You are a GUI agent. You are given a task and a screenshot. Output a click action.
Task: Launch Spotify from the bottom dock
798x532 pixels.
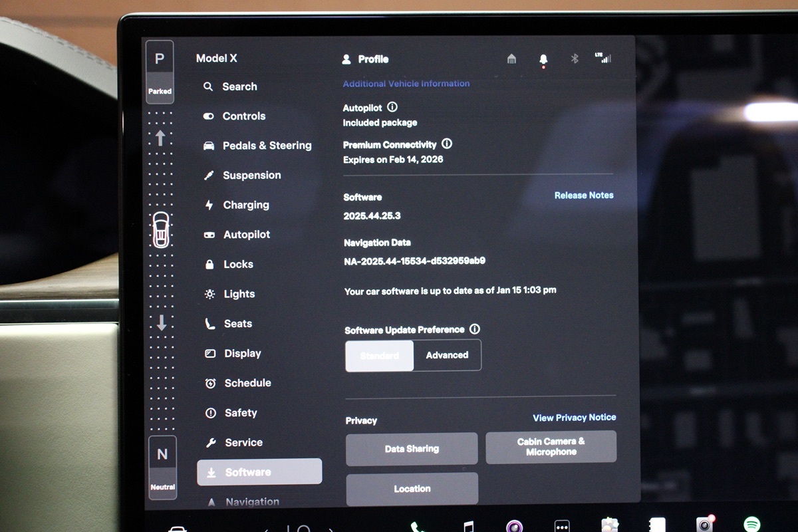tap(752, 524)
